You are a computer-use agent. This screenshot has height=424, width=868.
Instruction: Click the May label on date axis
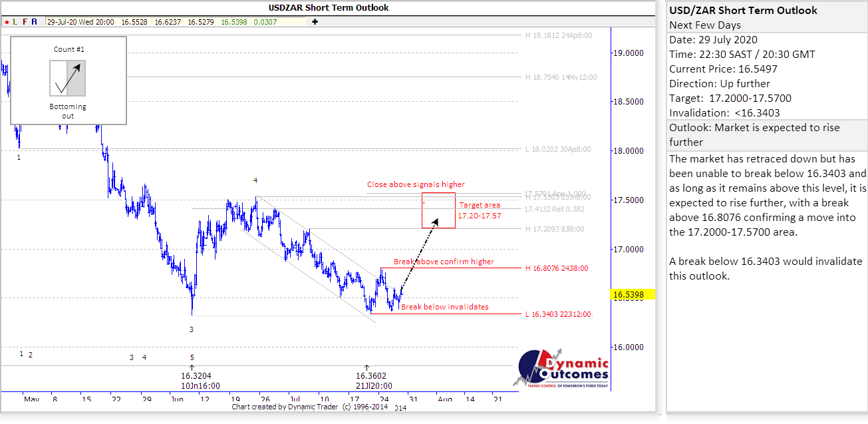click(32, 399)
